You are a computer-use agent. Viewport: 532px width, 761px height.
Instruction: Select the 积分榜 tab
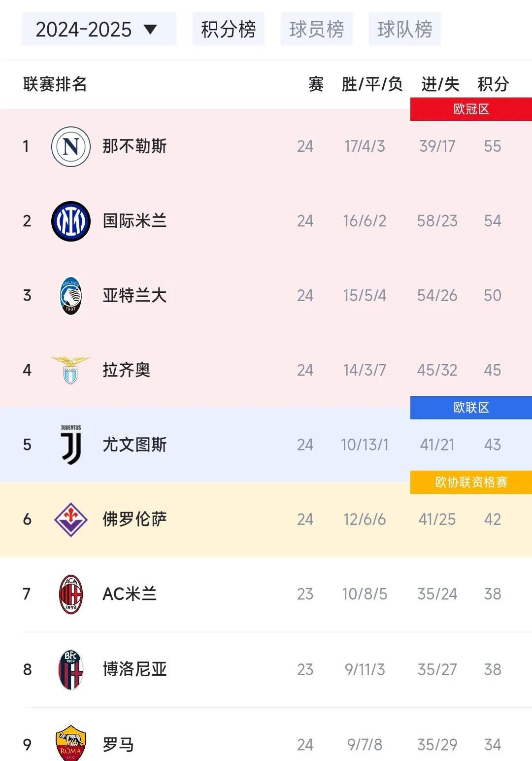pos(228,29)
